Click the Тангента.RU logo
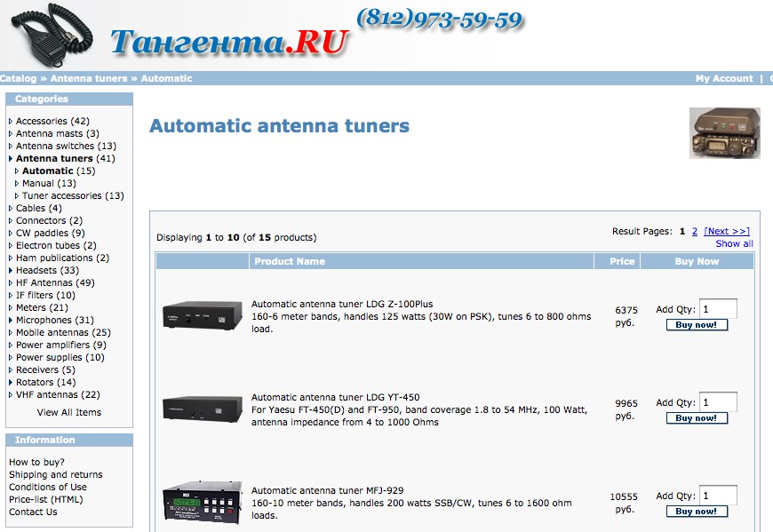 click(230, 43)
